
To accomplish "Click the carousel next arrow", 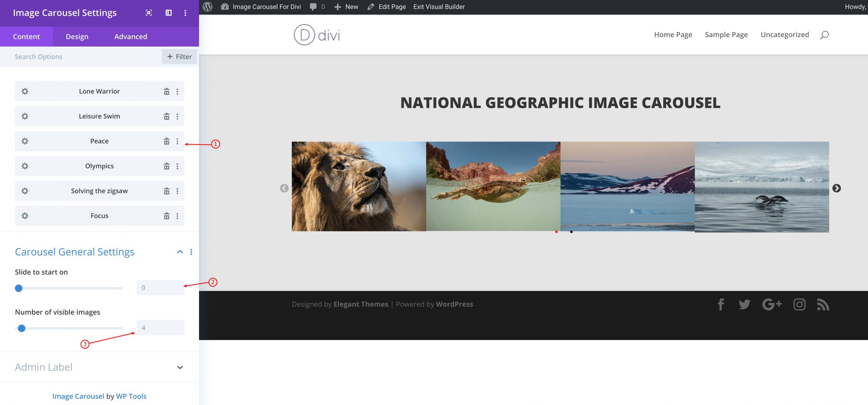I will 836,188.
